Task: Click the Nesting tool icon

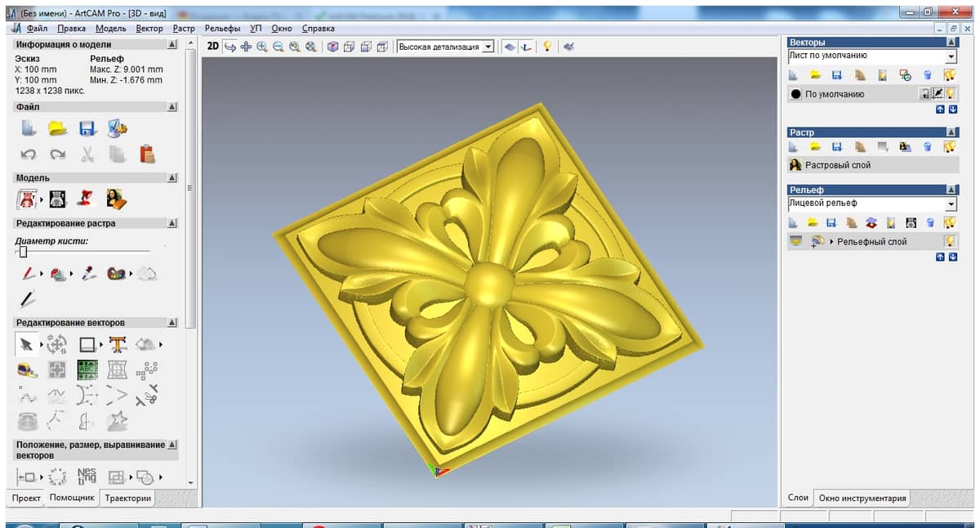Action: point(86,477)
